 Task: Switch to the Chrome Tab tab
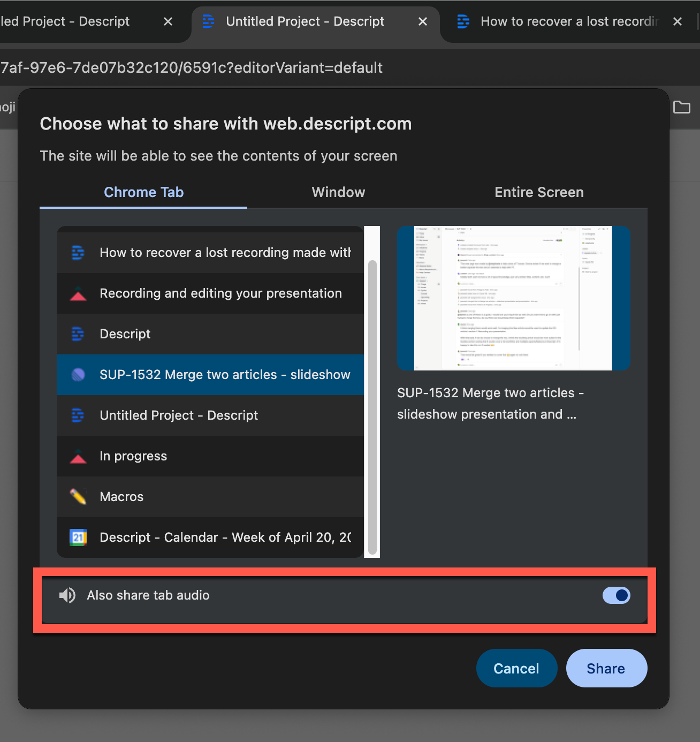pyautogui.click(x=143, y=192)
